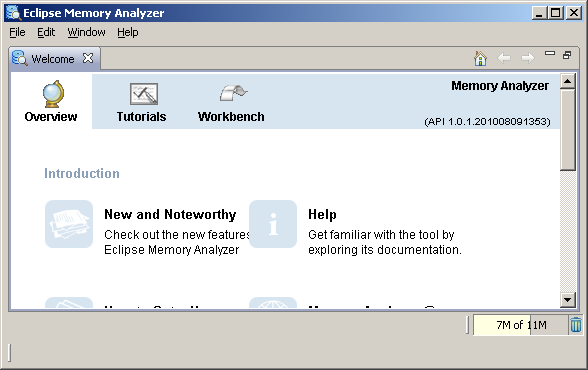Click the Overview label
The width and height of the screenshot is (588, 370).
point(51,117)
